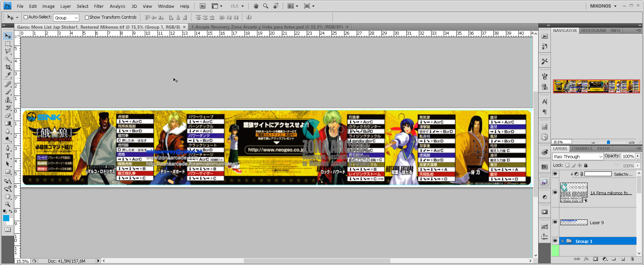Viewport: 644px width, 265px height.
Task: Select the Eyedropper tool
Action: [x=8, y=75]
